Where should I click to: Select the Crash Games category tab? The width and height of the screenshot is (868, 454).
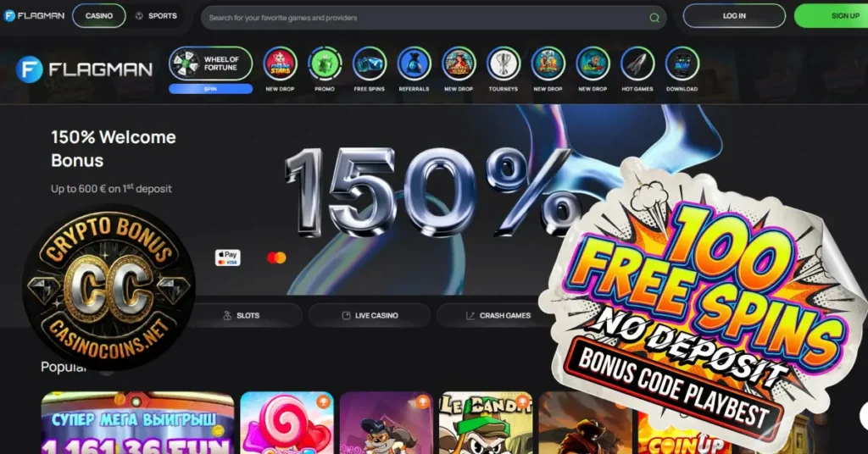pyautogui.click(x=498, y=315)
